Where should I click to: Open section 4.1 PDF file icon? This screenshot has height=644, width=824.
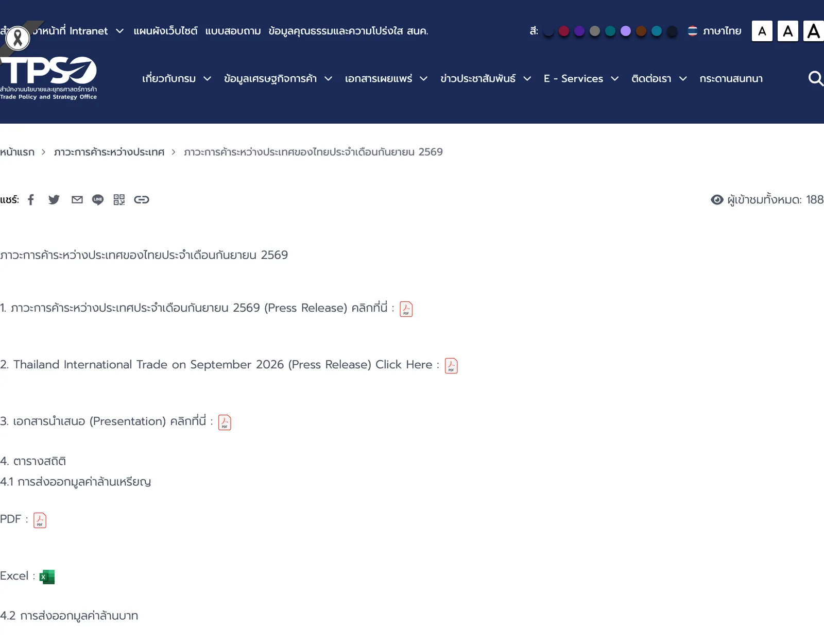[x=40, y=520]
